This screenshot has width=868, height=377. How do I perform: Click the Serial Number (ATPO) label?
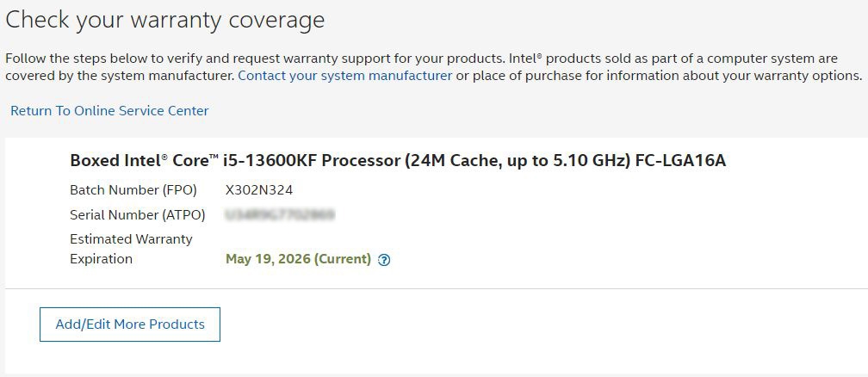click(x=135, y=214)
